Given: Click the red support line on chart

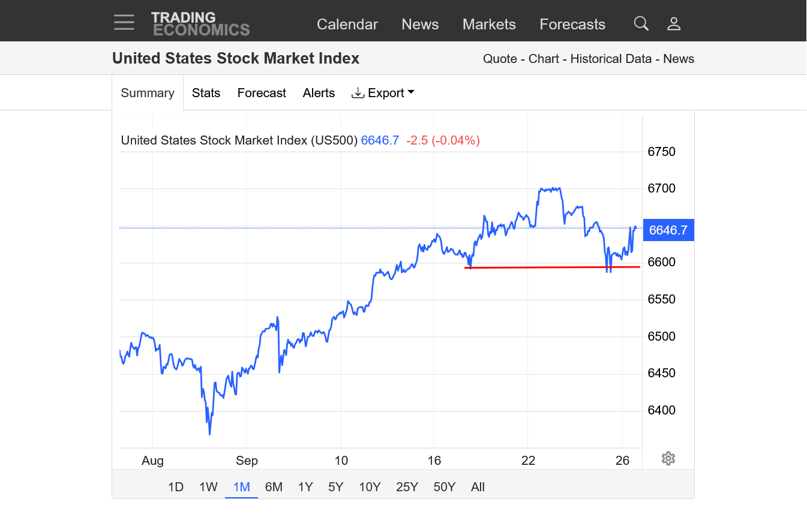Looking at the screenshot, I should (x=552, y=267).
